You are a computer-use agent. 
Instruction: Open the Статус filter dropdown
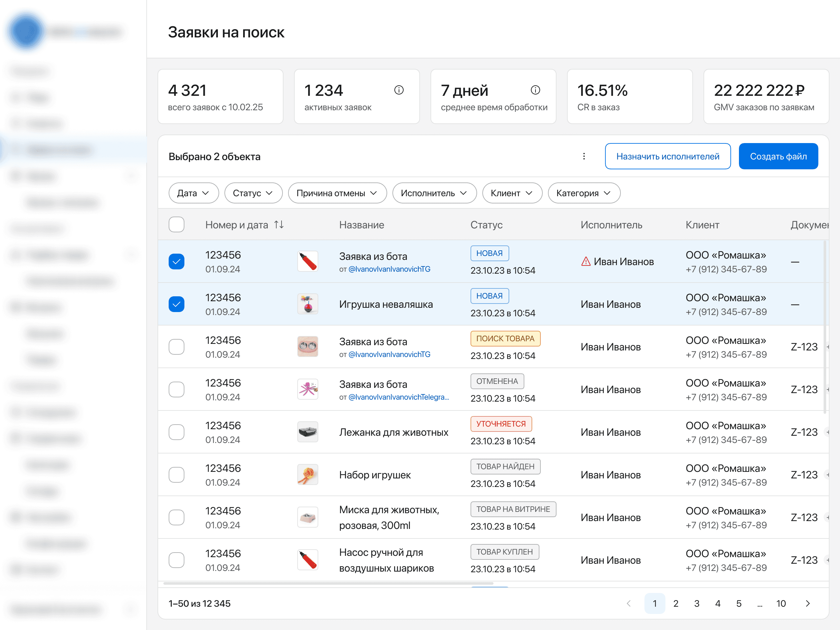pos(253,193)
